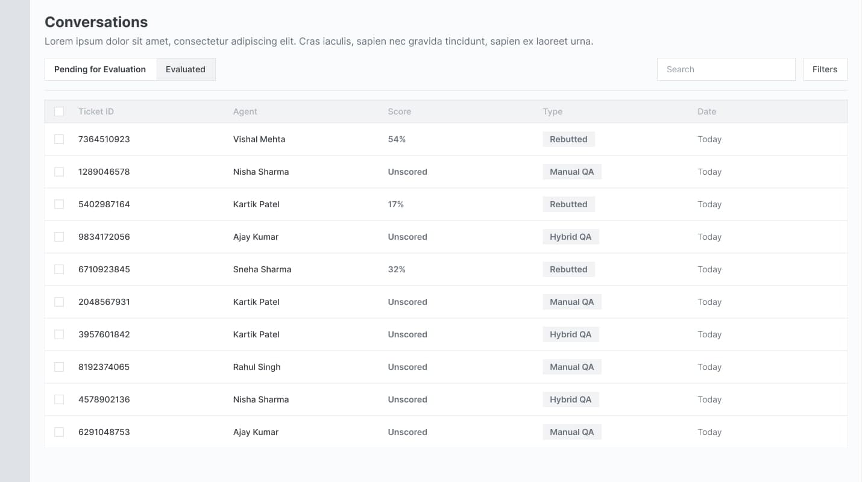Select the checkbox for ticket 5402987164
This screenshot has height=482, width=868.
click(x=59, y=204)
